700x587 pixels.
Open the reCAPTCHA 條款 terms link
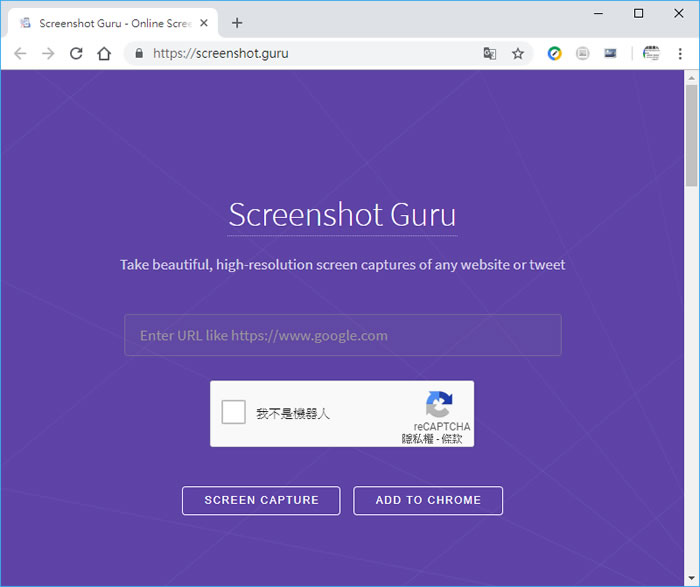[x=452, y=438]
